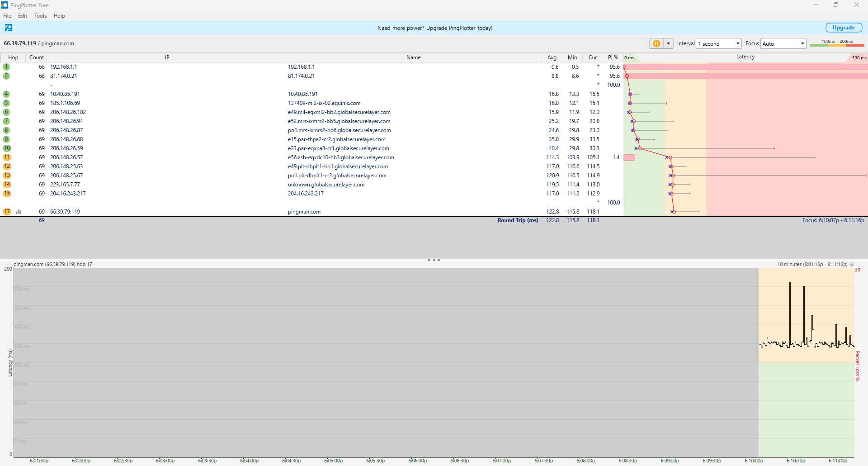This screenshot has height=466, width=868.
Task: Click the Upgrade button
Action: pyautogui.click(x=844, y=28)
